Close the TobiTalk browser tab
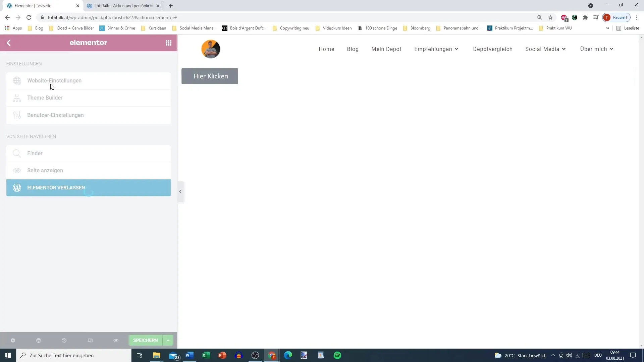The image size is (644, 362). click(158, 6)
